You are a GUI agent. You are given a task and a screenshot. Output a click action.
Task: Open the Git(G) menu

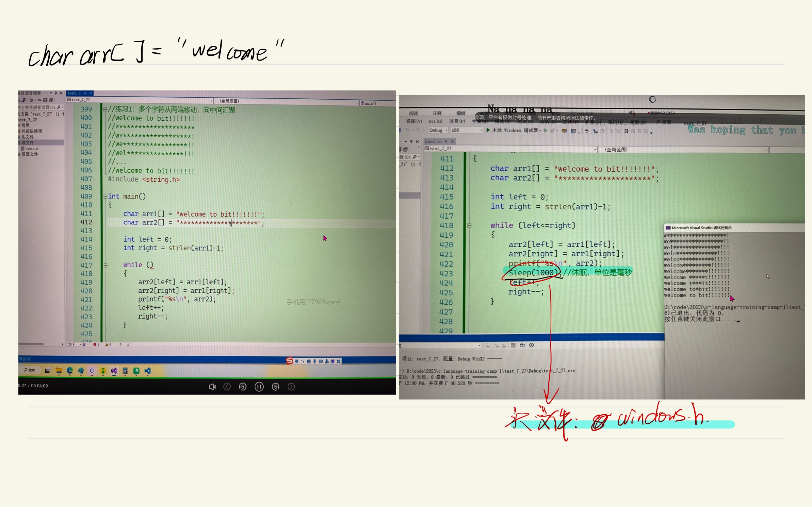[x=435, y=121]
